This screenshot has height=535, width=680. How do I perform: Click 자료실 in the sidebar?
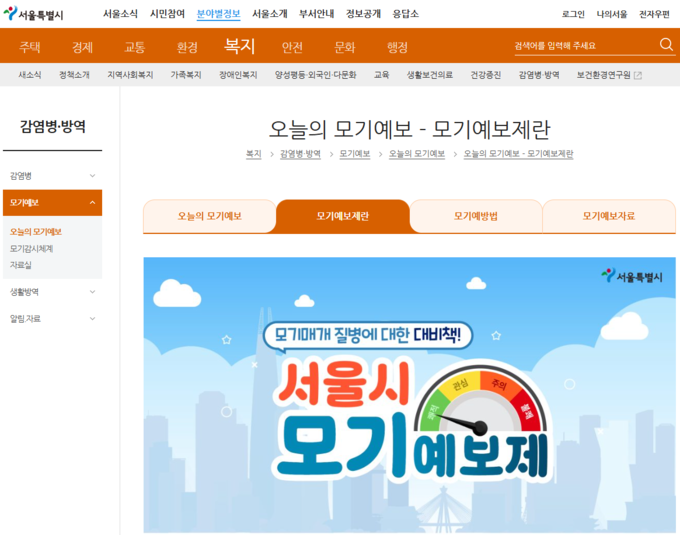coord(20,265)
